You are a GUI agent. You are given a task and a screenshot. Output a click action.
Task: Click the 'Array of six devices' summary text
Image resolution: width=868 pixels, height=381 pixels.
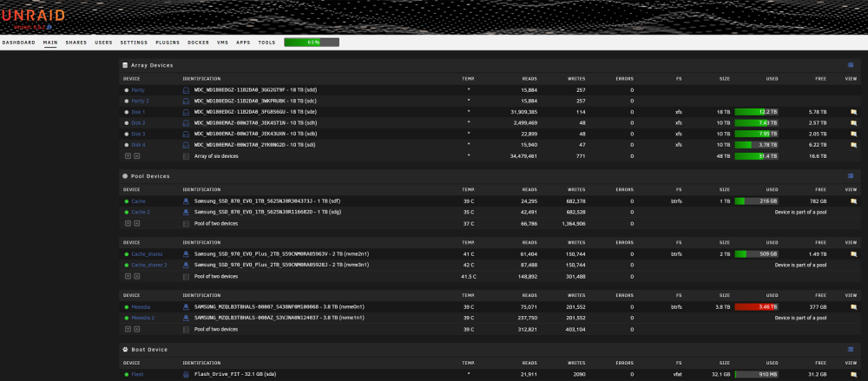click(x=216, y=156)
